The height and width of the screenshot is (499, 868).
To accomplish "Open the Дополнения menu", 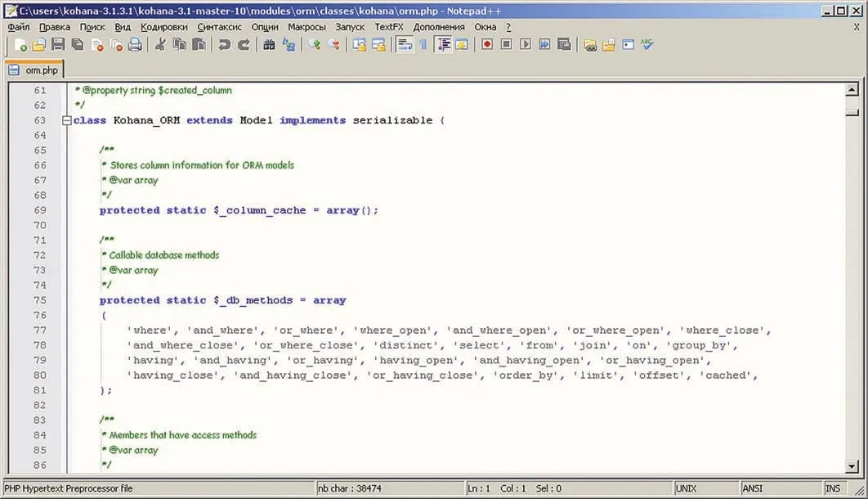I will (439, 26).
